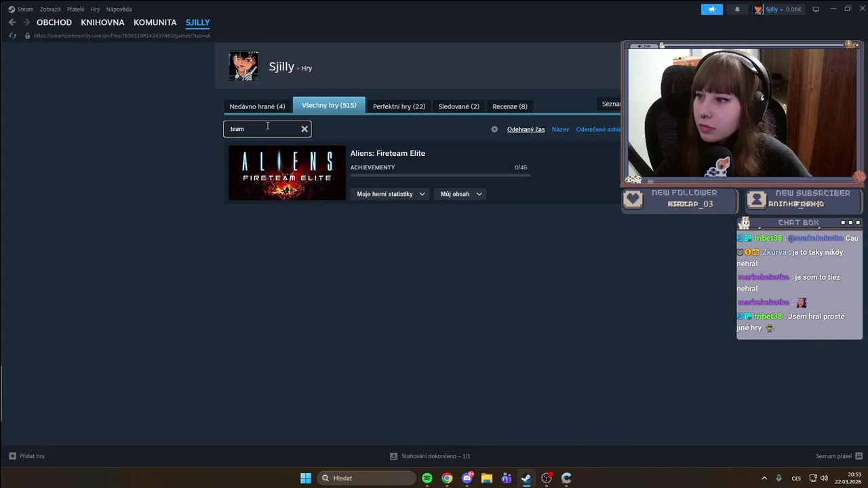868x488 pixels.
Task: Expand Moje herní statistiky dropdown
Action: click(391, 194)
